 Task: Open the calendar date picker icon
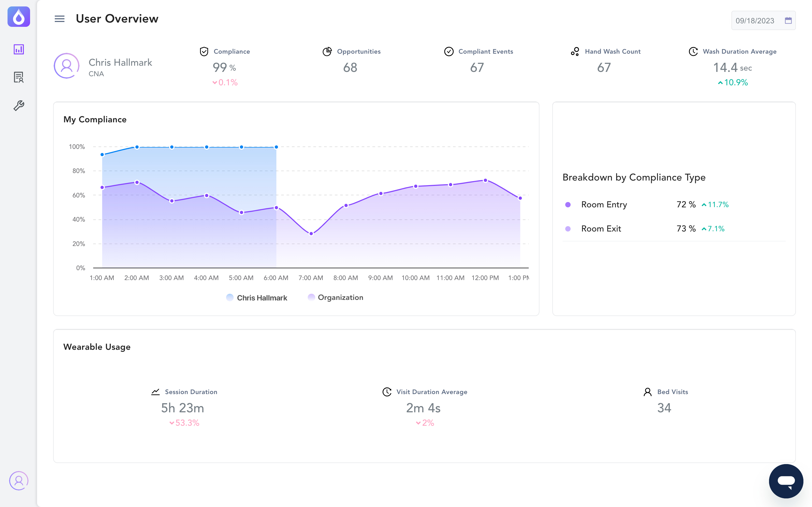788,20
